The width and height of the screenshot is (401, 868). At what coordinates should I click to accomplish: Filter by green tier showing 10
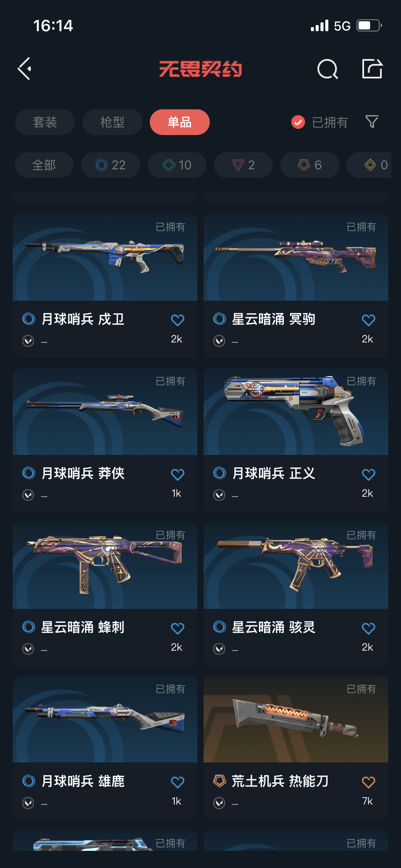tap(177, 165)
